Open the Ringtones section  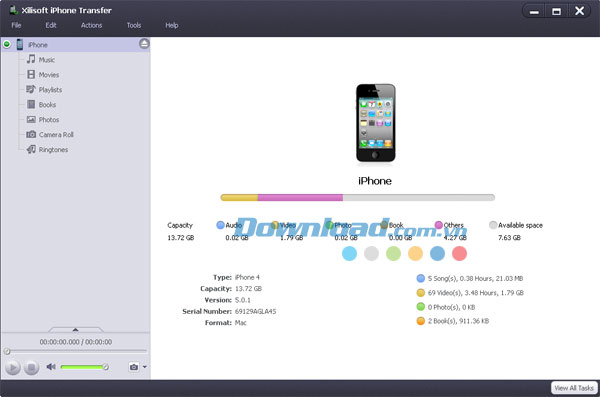click(53, 150)
